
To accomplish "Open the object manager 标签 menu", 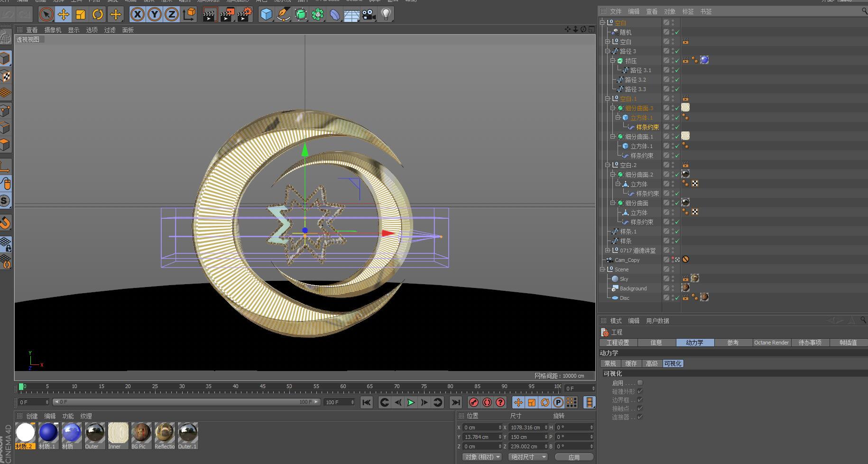I will [688, 11].
